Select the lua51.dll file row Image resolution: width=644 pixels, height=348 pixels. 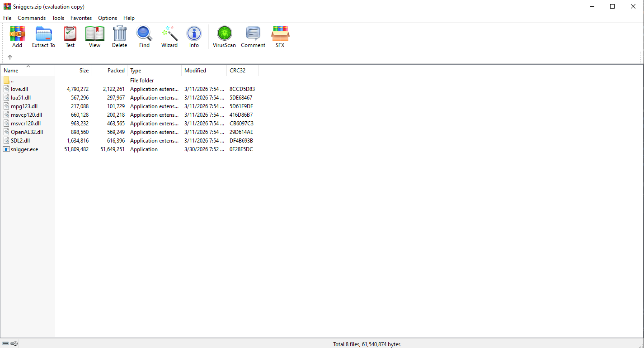click(130, 98)
